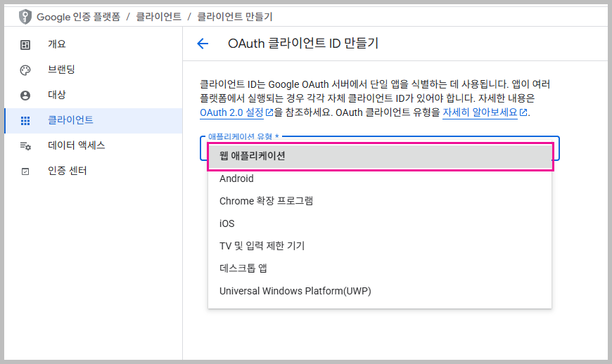Open the 데이터 액세스 sidebar menu item

pos(76,146)
